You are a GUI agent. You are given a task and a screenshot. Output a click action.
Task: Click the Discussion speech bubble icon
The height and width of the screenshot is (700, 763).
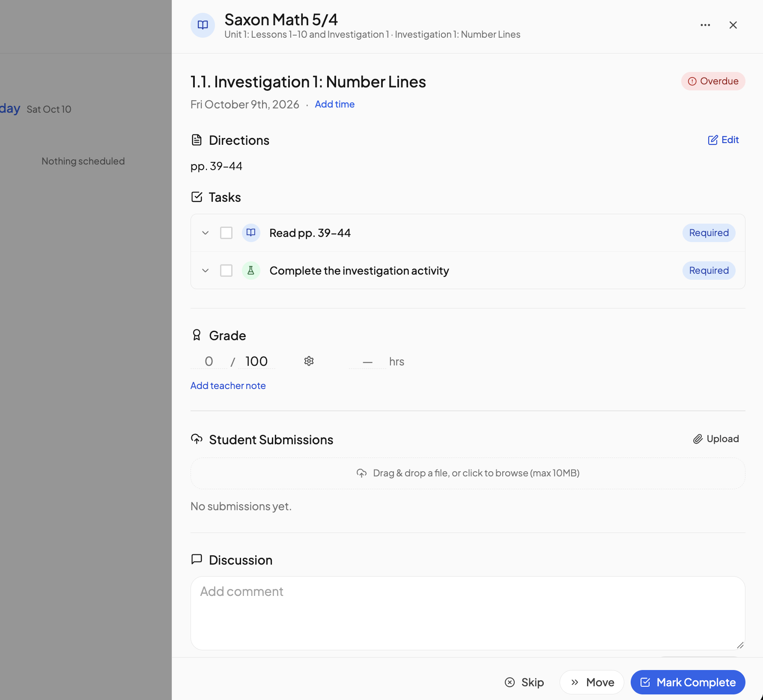(x=197, y=559)
